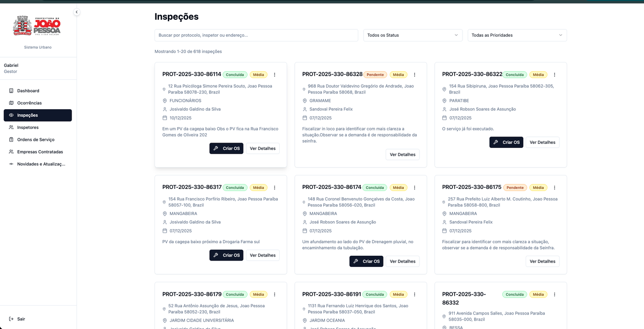The height and width of the screenshot is (329, 644).
Task: Open kebab menu on PROT-2025-330-86322 card
Action: tap(554, 75)
